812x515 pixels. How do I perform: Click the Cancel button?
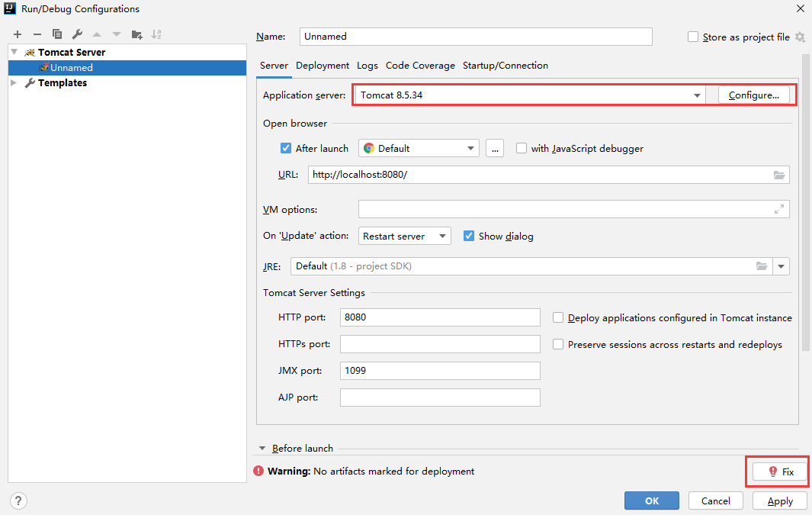[716, 501]
